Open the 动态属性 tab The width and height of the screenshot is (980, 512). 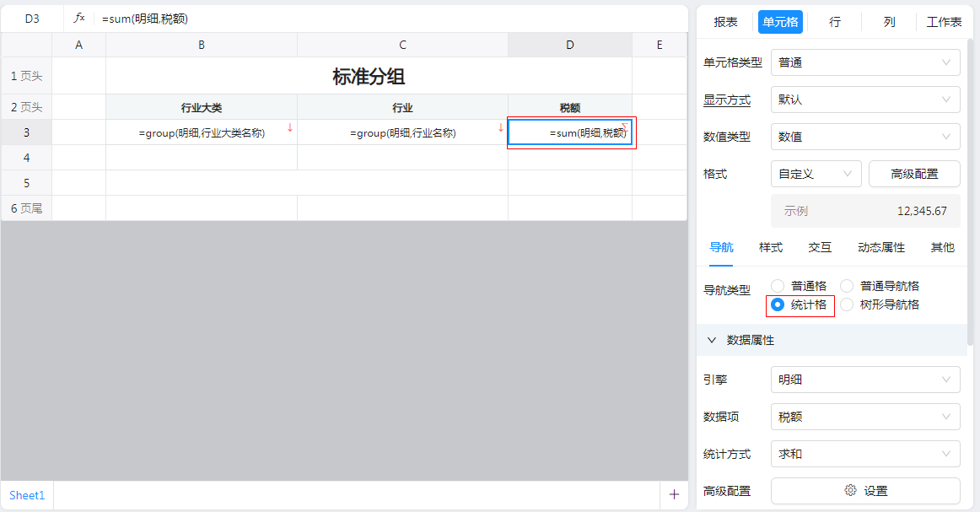point(880,247)
